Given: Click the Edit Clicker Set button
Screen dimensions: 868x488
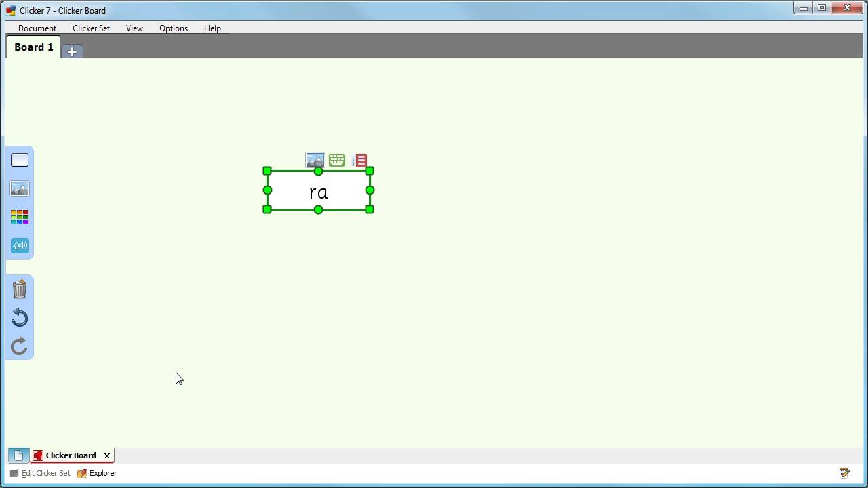Looking at the screenshot, I should point(40,473).
